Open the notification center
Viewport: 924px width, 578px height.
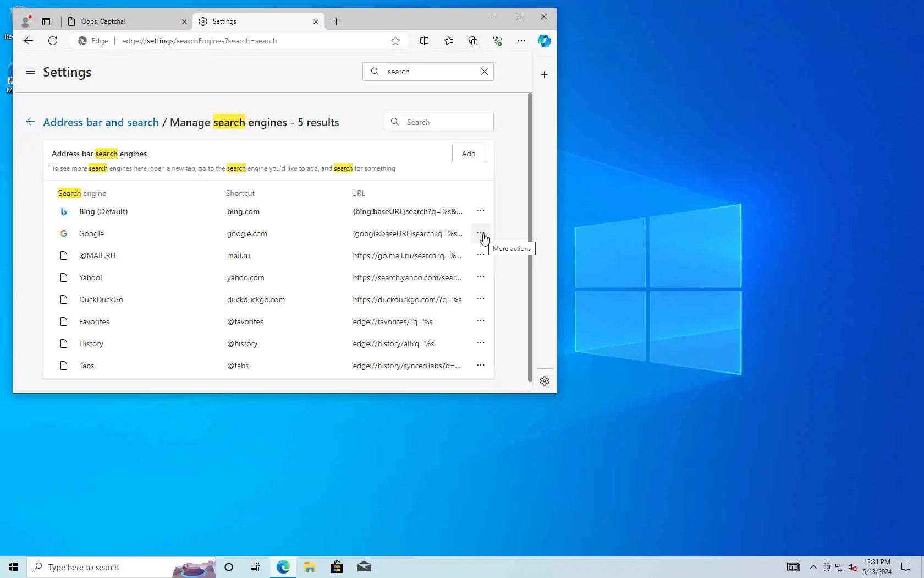(x=906, y=567)
